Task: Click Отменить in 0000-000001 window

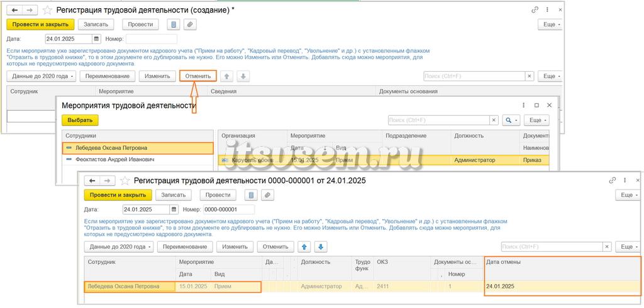Action: click(x=275, y=247)
